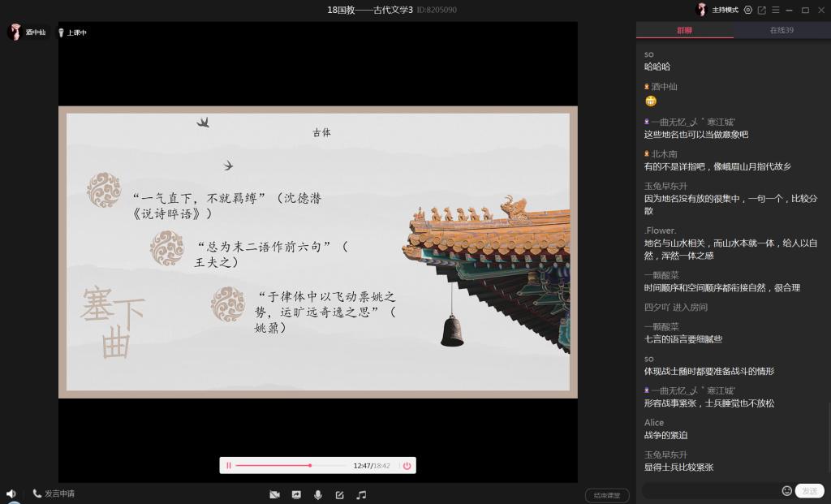Image resolution: width=831 pixels, height=504 pixels.
Task: Click 发言申请 speak request
Action: pos(54,493)
